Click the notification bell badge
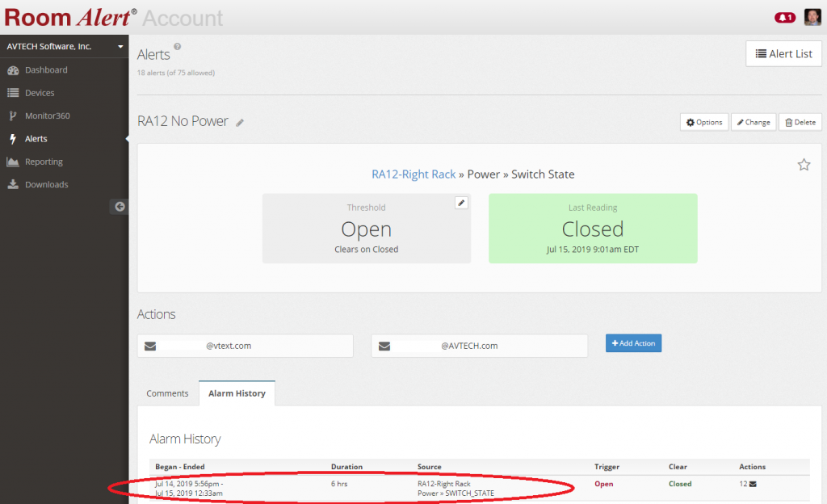 point(784,17)
